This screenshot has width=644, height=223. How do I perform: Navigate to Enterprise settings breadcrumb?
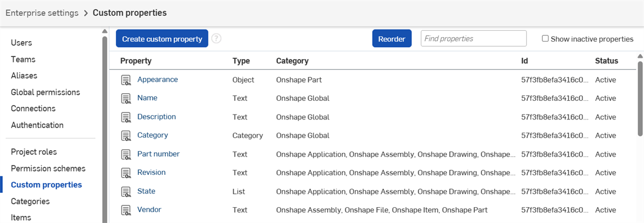click(x=42, y=13)
